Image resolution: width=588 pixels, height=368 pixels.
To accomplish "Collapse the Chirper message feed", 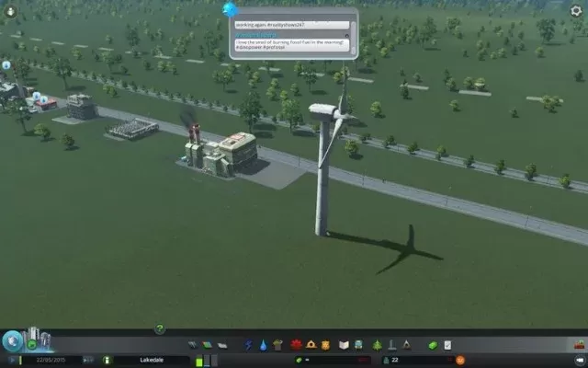I will click(230, 8).
